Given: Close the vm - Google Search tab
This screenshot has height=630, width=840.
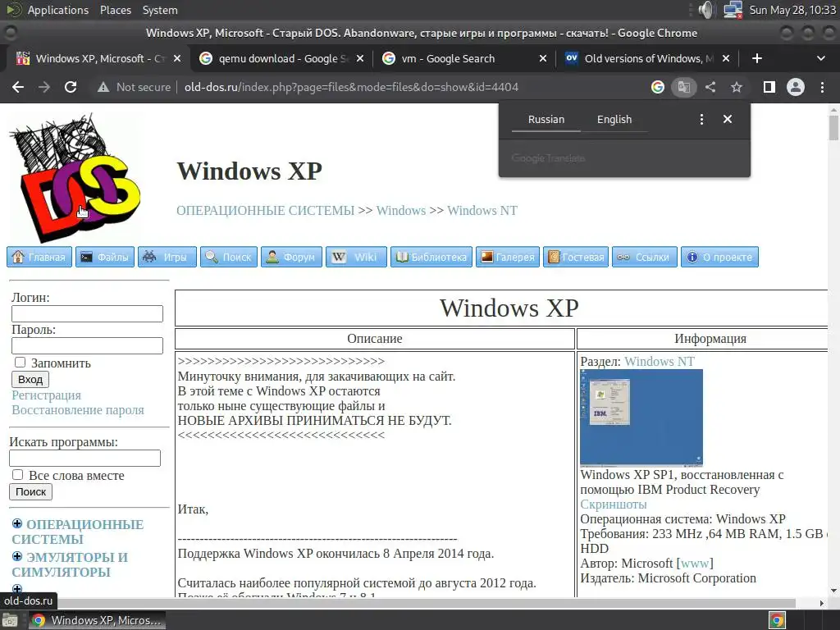Looking at the screenshot, I should [543, 58].
